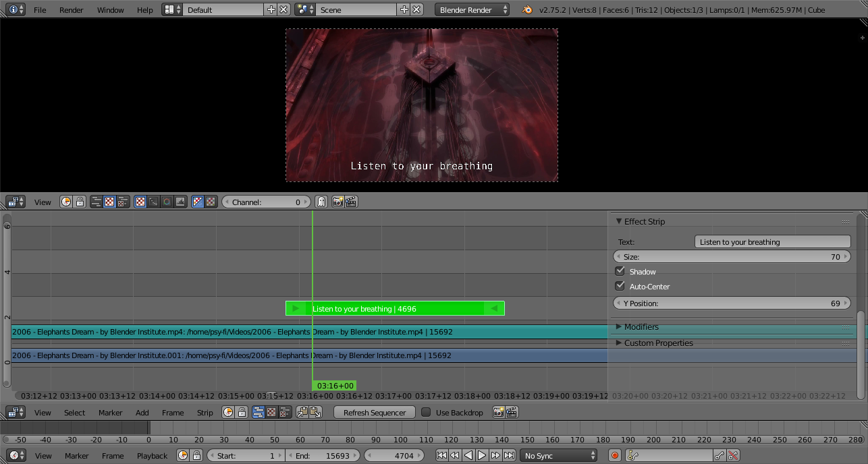Screen dimensions: 868x464
Task: Select Color only display channels
Action: (211, 202)
